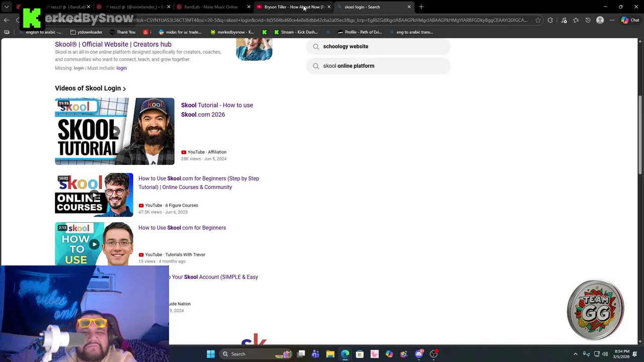Go back to the previous page
The width and height of the screenshot is (644, 362).
(x=7, y=20)
